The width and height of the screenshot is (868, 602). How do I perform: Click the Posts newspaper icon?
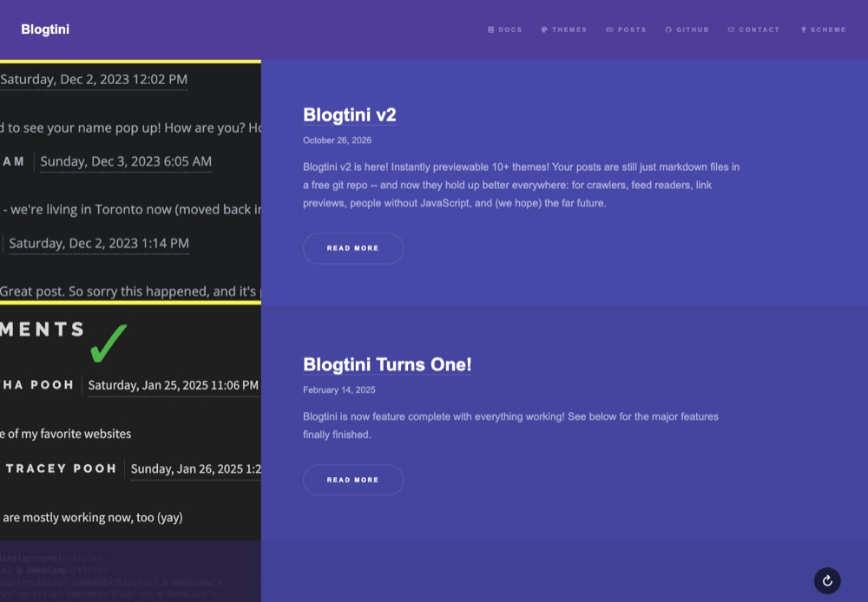click(609, 29)
